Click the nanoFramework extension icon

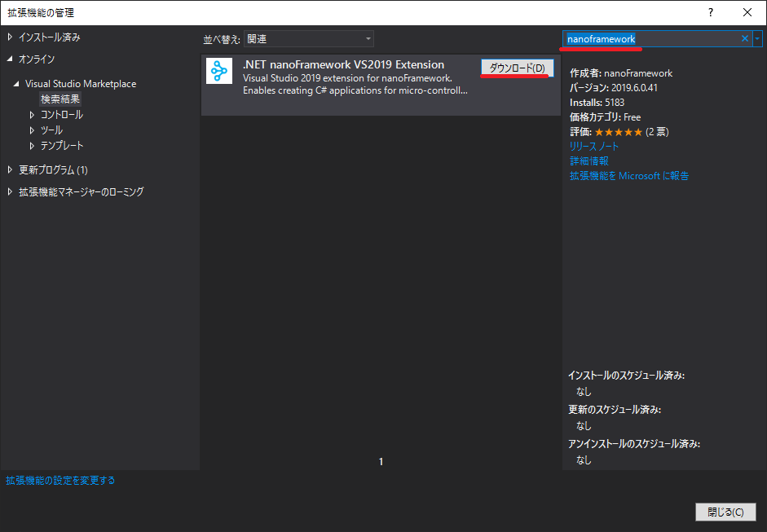pos(219,72)
